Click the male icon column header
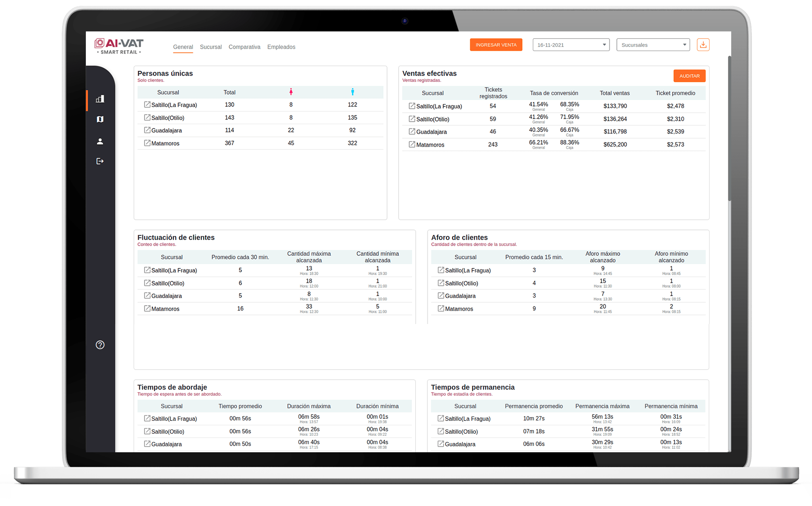This screenshot has height=506, width=812. tap(352, 92)
